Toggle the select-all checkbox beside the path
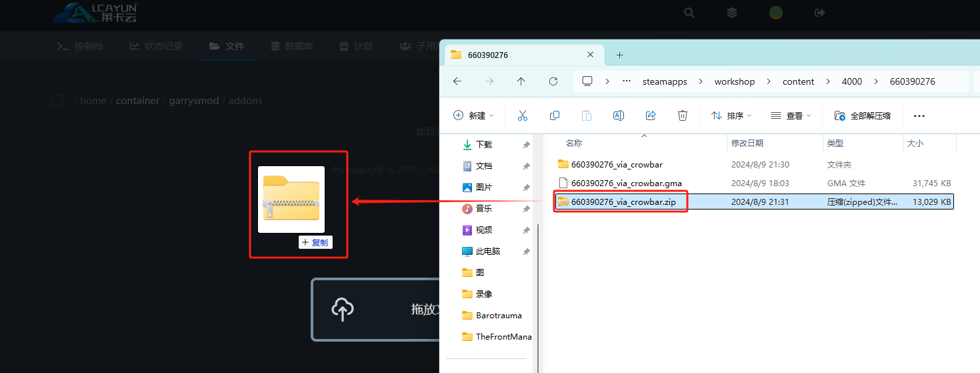 [x=57, y=101]
